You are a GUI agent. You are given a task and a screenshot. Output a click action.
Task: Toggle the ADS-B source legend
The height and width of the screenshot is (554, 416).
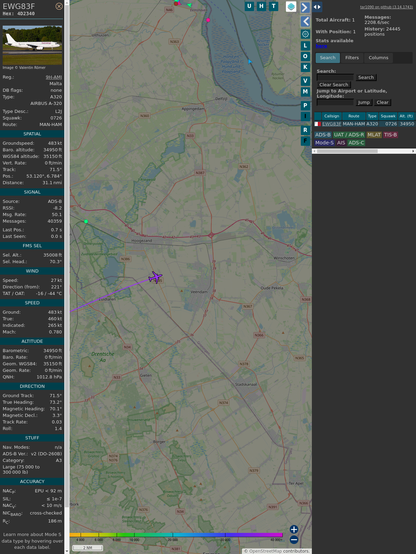point(323,135)
